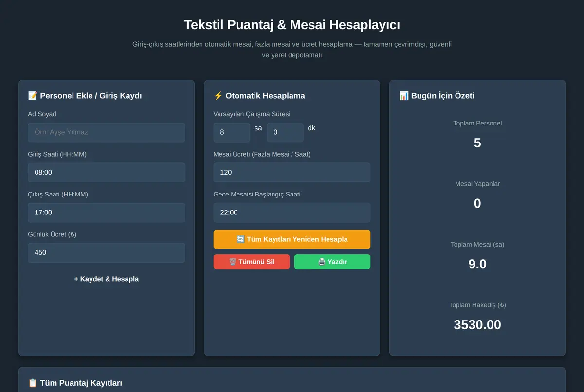Screen dimensions: 584x392
Task: Click the clipboard icon beside Tüm Puantaj Kayıtları
Action: click(x=33, y=383)
